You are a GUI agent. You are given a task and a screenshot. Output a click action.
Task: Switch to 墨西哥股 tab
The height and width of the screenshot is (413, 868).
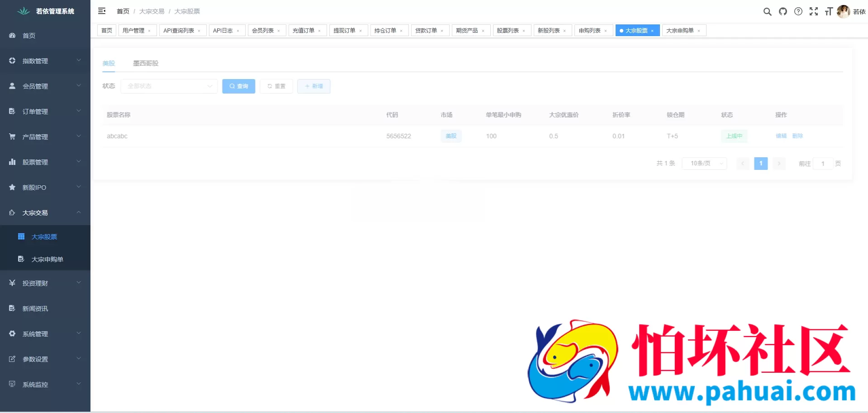coord(146,63)
